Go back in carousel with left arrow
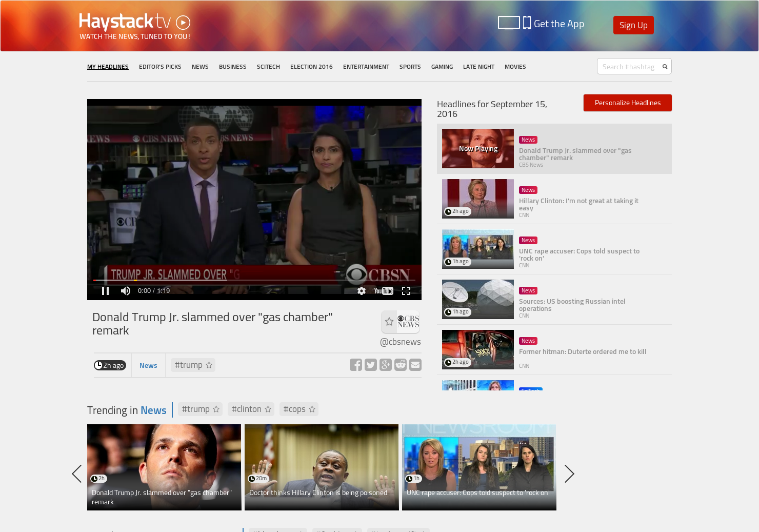The height and width of the screenshot is (532, 759). point(77,474)
